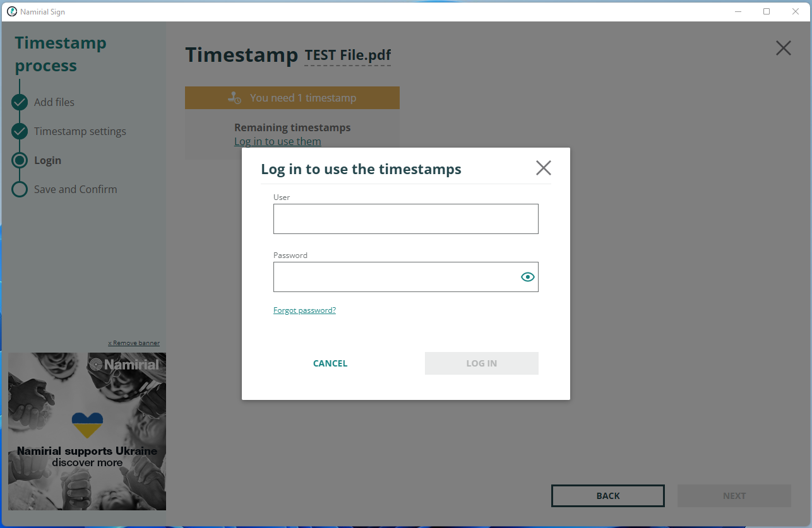The image size is (812, 528).
Task: Click the 'Log in to use them' link
Action: pos(278,141)
